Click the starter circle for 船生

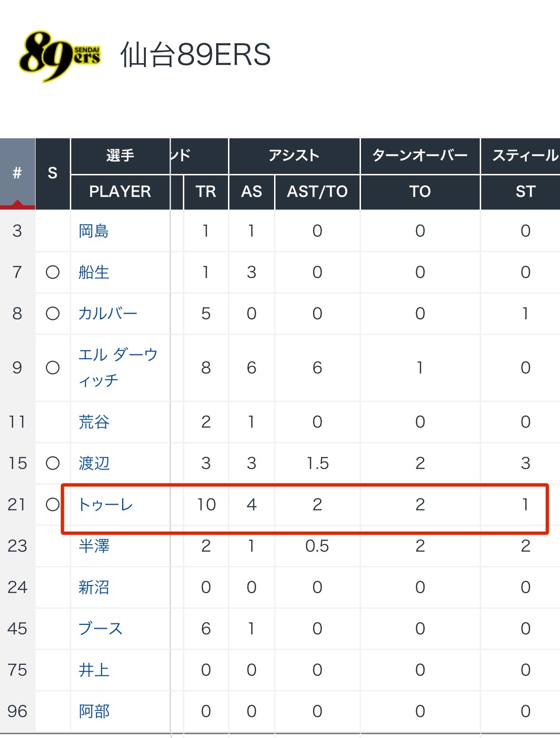tap(53, 272)
